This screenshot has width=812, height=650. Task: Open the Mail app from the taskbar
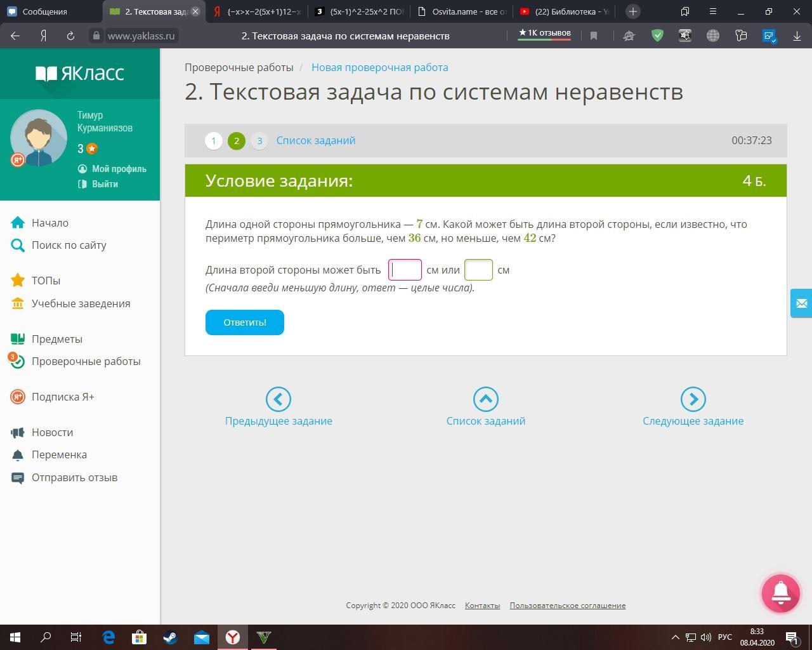[x=202, y=637]
